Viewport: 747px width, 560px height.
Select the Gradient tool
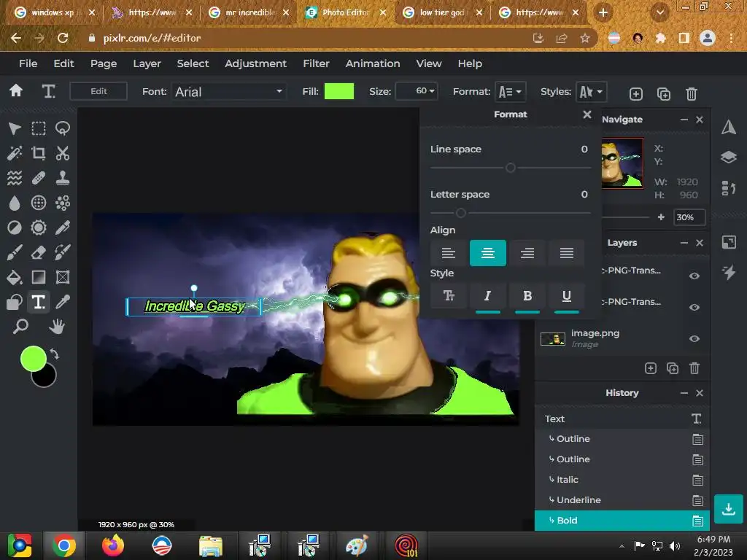(39, 277)
